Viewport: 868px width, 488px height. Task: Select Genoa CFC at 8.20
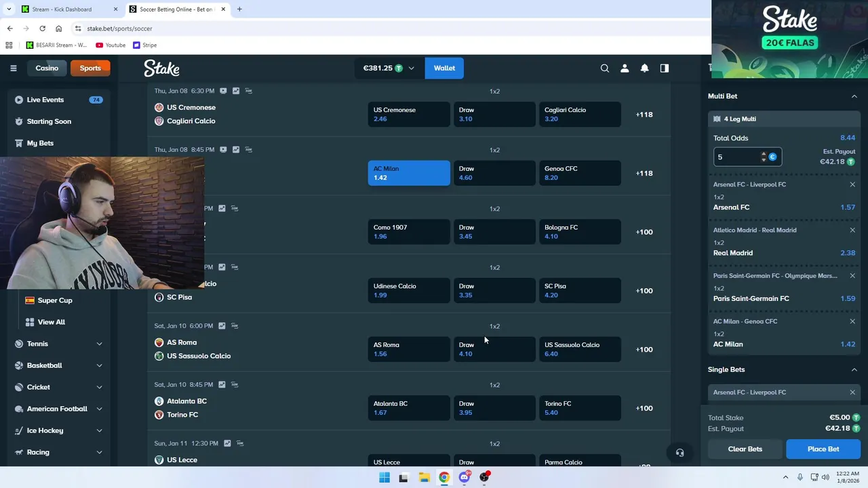coord(580,173)
